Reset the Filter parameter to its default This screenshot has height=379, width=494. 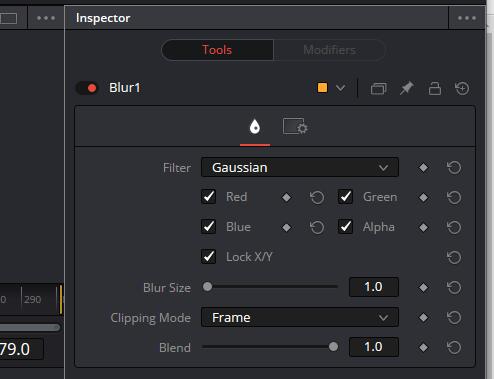(x=454, y=167)
